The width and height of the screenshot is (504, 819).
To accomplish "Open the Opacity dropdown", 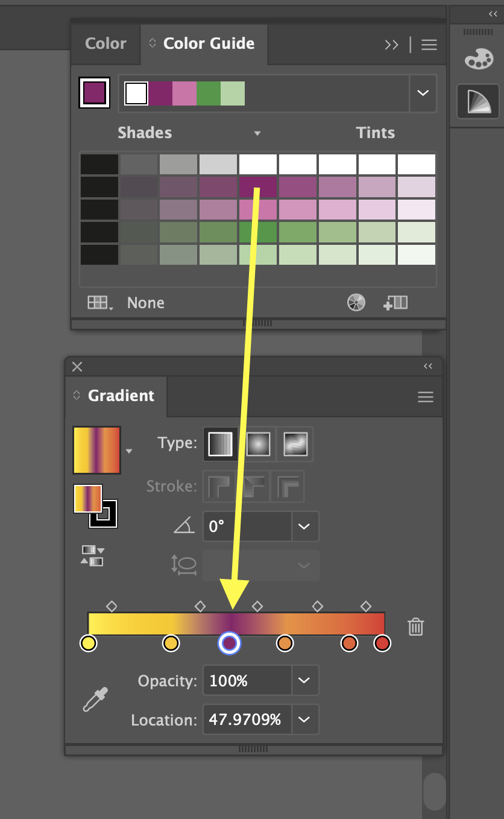I will (x=304, y=680).
